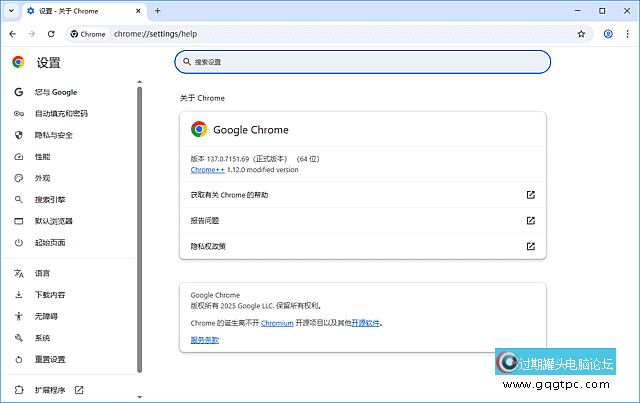Open 搜索引擎 settings section
This screenshot has height=403, width=640.
click(50, 200)
